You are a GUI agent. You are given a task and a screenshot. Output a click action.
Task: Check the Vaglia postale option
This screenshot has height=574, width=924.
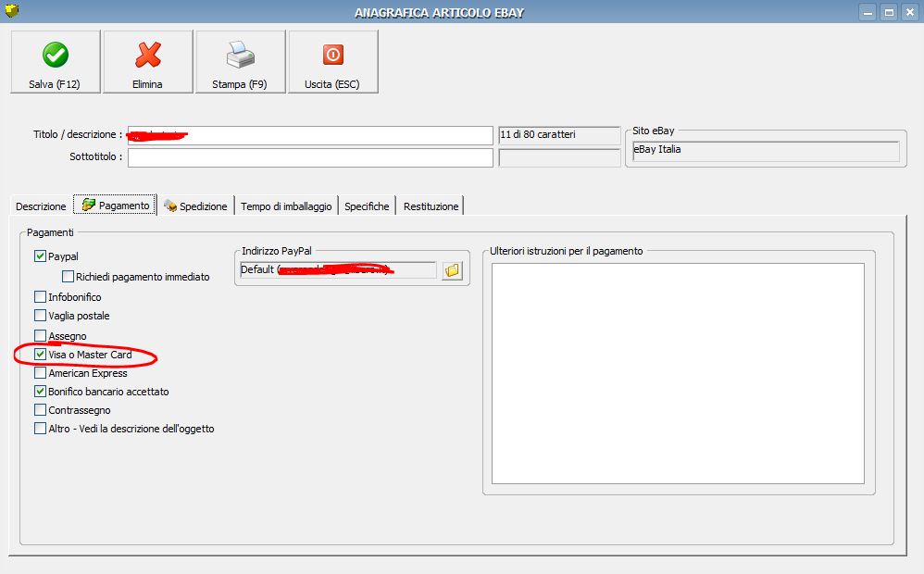tap(40, 316)
